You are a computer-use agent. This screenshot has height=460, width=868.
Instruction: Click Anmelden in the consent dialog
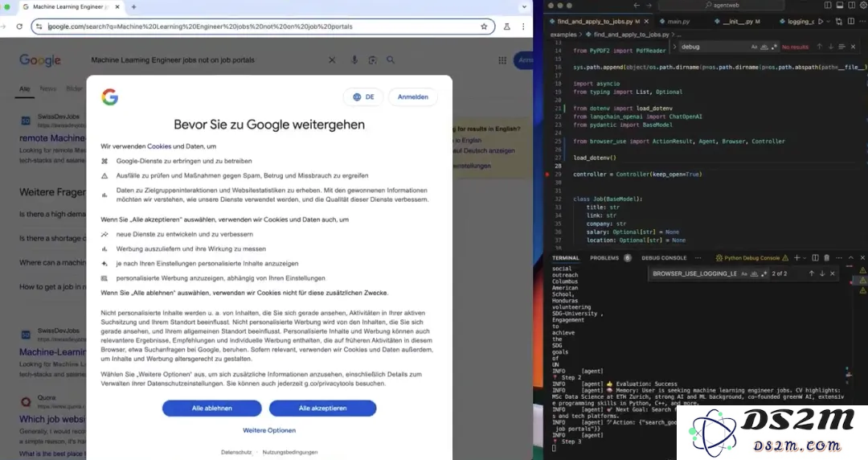tap(413, 97)
